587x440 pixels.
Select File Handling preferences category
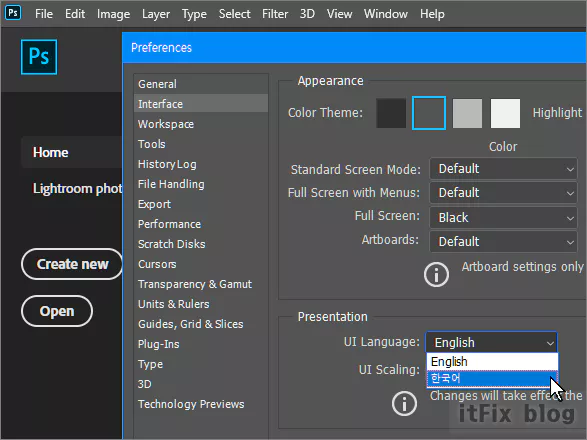pos(201,184)
